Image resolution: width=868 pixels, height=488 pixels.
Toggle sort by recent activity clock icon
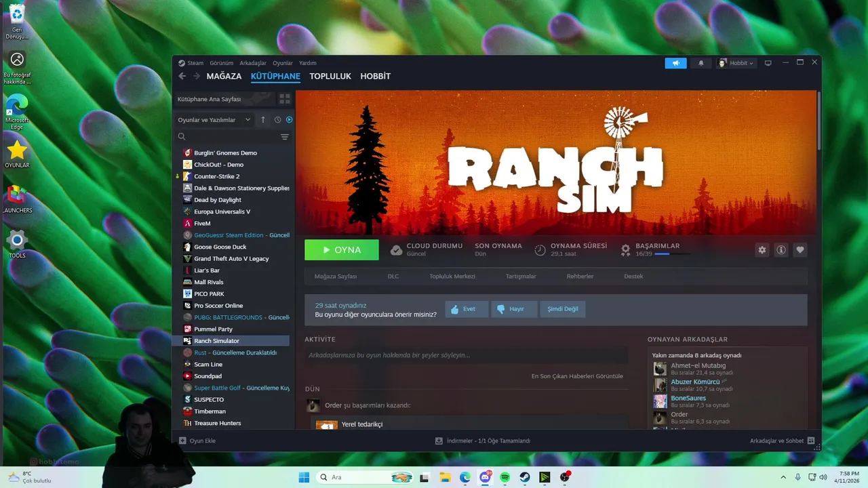click(x=277, y=120)
